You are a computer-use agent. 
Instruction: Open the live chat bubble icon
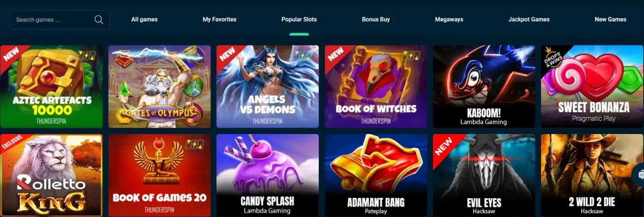(x=640, y=175)
